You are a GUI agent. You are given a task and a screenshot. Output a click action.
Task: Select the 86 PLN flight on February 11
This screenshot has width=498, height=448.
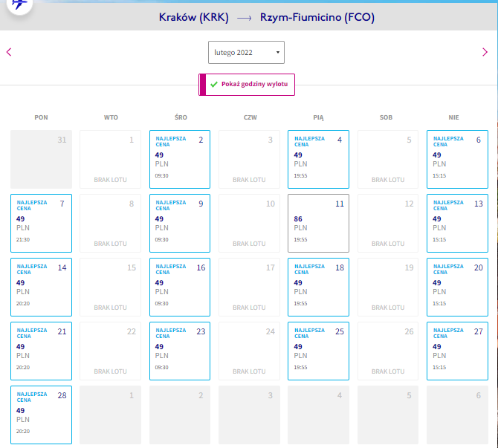pos(318,223)
